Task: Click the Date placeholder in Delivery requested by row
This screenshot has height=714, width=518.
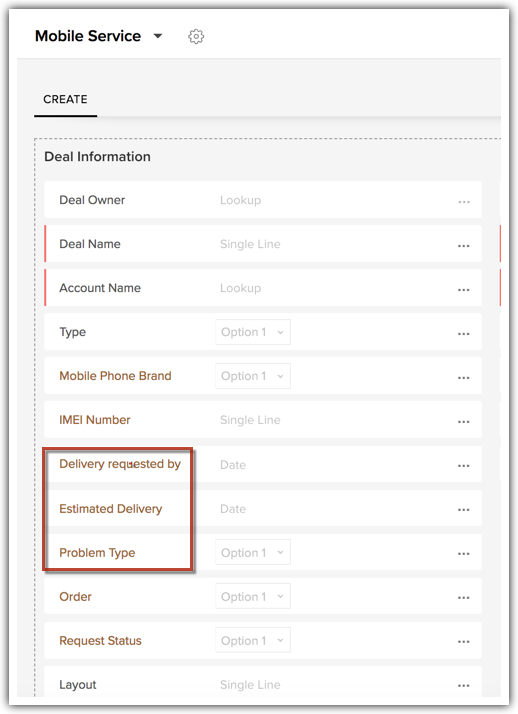Action: pyautogui.click(x=233, y=465)
